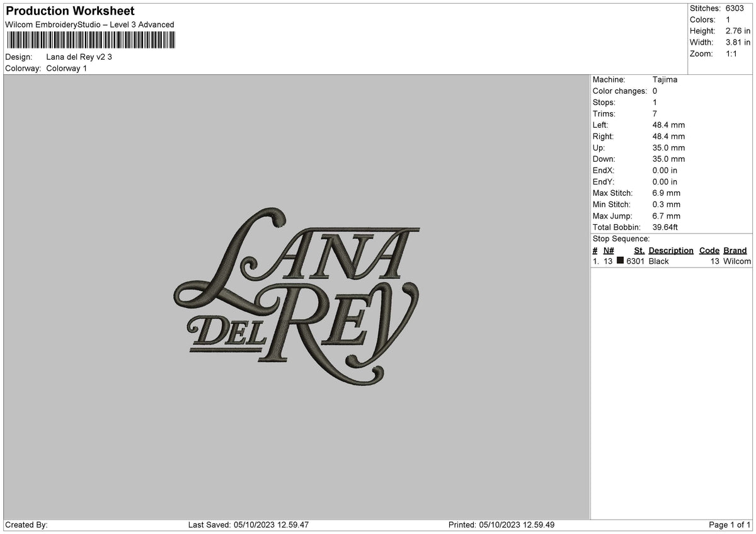Click the 'Stop Sequence:' heading
The image size is (756, 534).
(621, 239)
